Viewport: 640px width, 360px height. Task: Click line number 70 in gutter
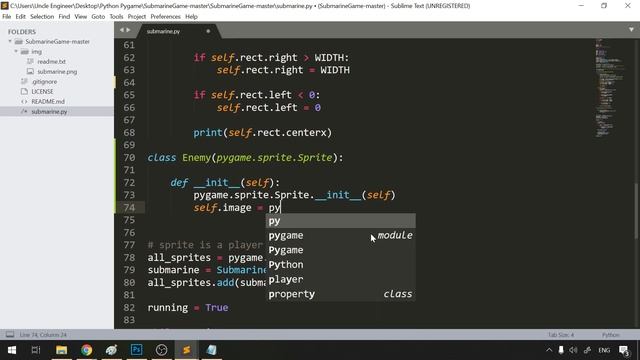coord(129,158)
